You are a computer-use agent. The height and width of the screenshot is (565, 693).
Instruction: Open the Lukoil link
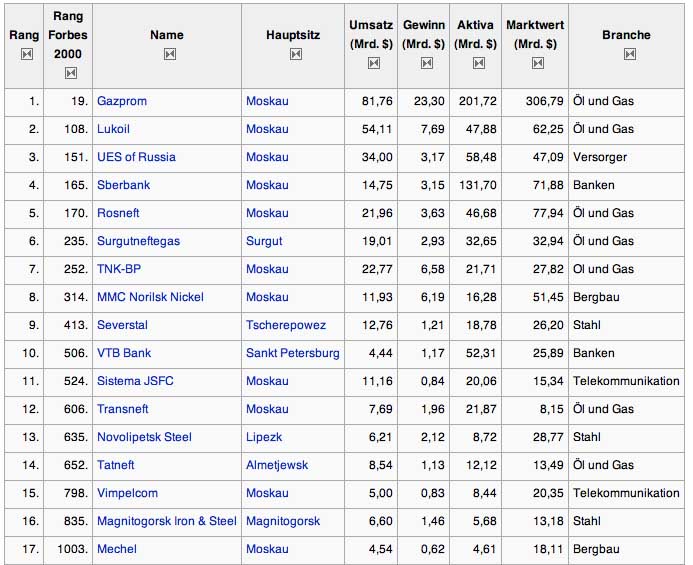tap(113, 129)
